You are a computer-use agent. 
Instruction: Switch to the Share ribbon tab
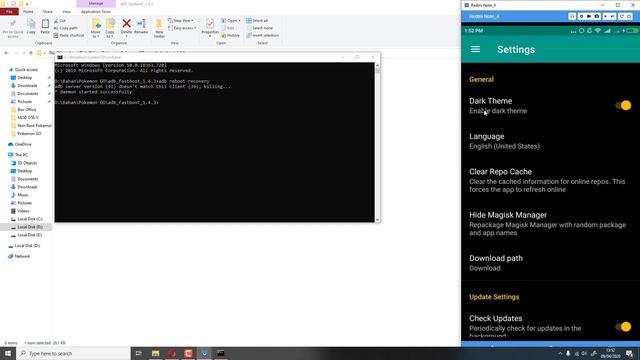47,12
